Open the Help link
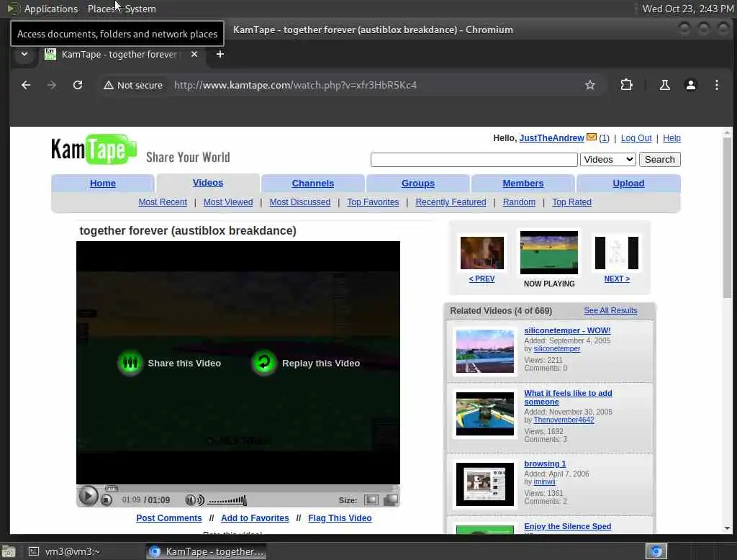The width and height of the screenshot is (737, 560). click(672, 137)
